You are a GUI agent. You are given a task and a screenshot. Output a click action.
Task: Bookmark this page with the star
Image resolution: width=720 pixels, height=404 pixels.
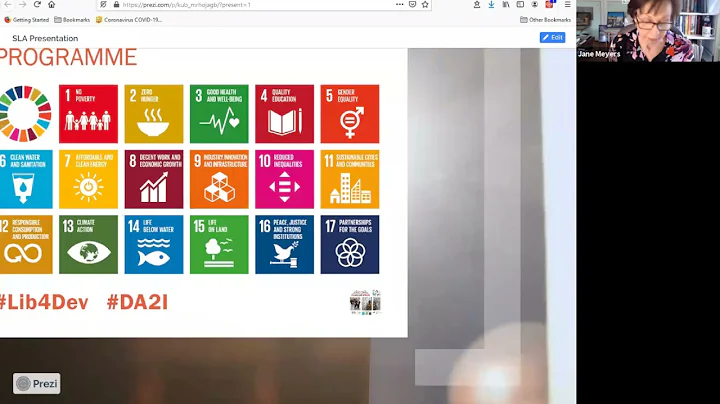[x=425, y=5]
